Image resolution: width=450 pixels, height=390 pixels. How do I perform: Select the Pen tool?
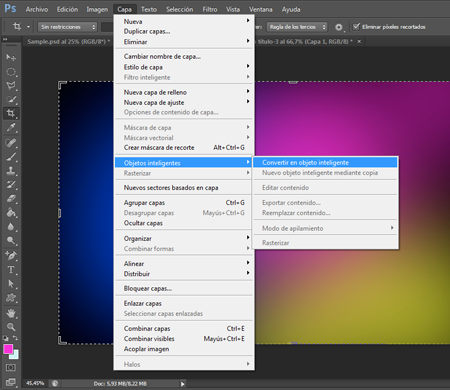(x=11, y=256)
